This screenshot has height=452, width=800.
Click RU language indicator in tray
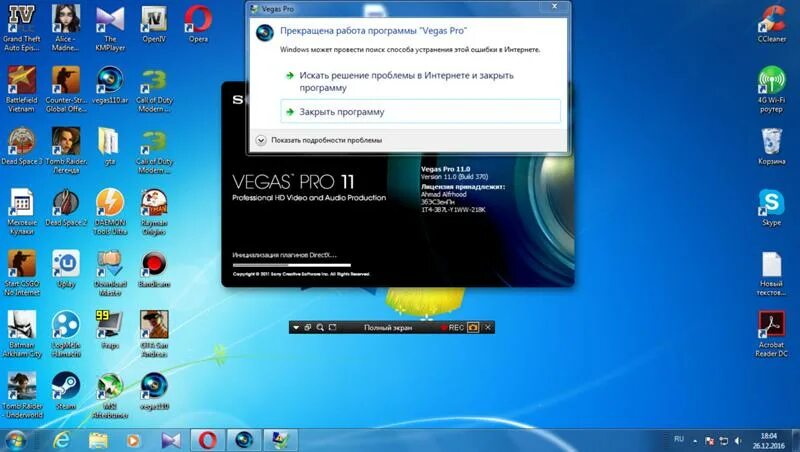[679, 439]
